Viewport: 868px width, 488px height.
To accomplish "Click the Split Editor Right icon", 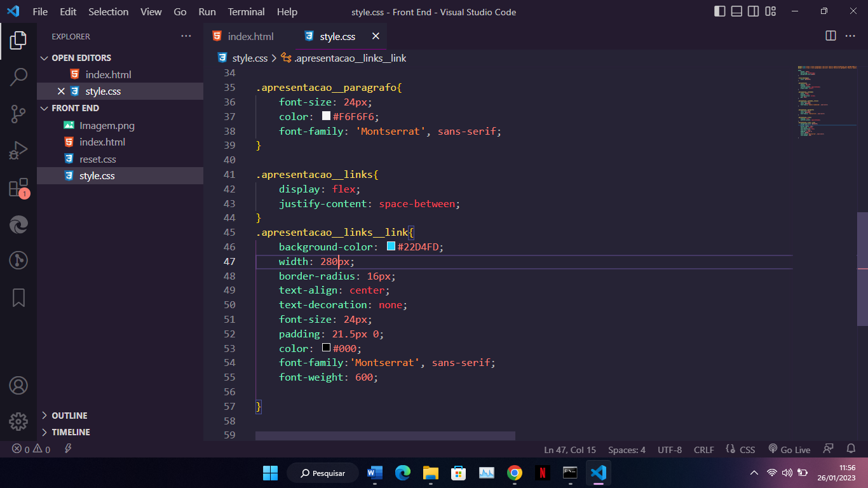I will pyautogui.click(x=831, y=36).
